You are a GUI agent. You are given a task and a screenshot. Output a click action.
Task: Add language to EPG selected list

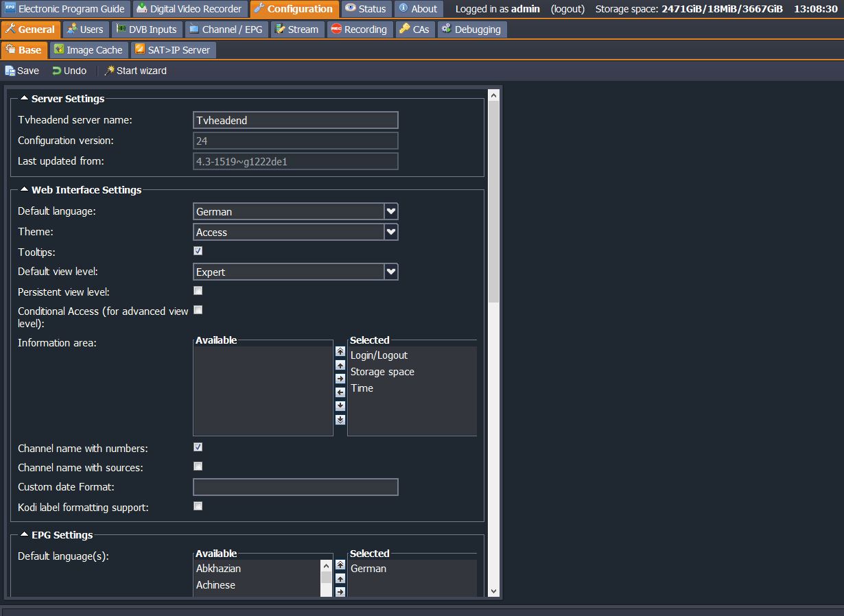click(340, 592)
